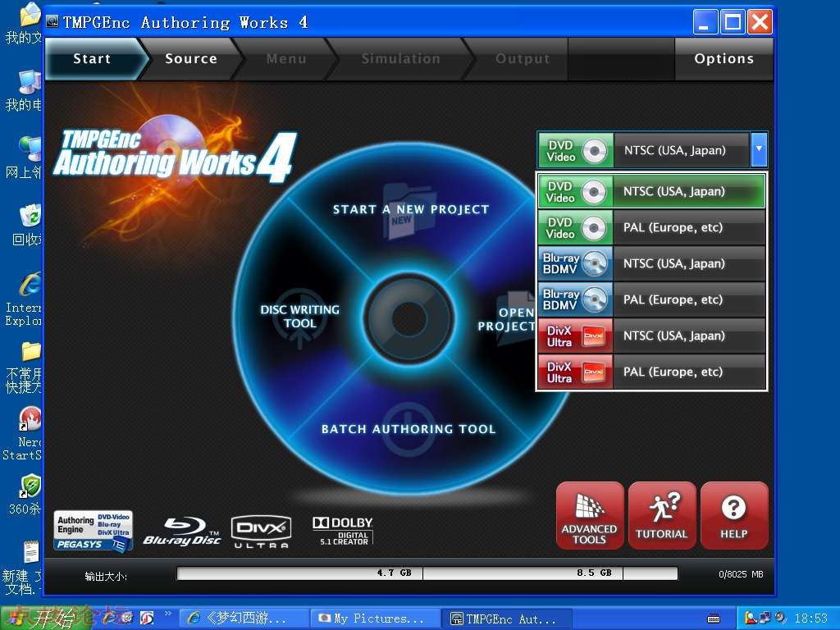This screenshot has height=630, width=840.
Task: Click the 18:53 system clock
Action: (810, 619)
